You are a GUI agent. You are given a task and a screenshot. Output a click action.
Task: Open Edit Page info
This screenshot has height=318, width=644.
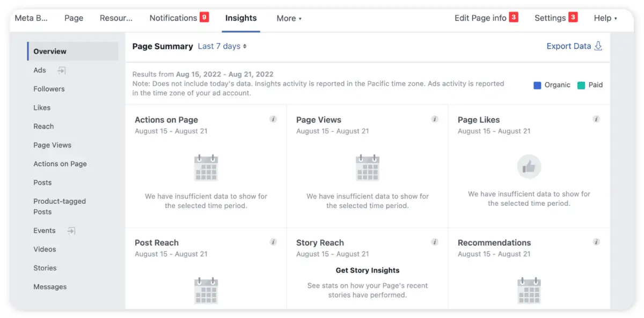481,17
